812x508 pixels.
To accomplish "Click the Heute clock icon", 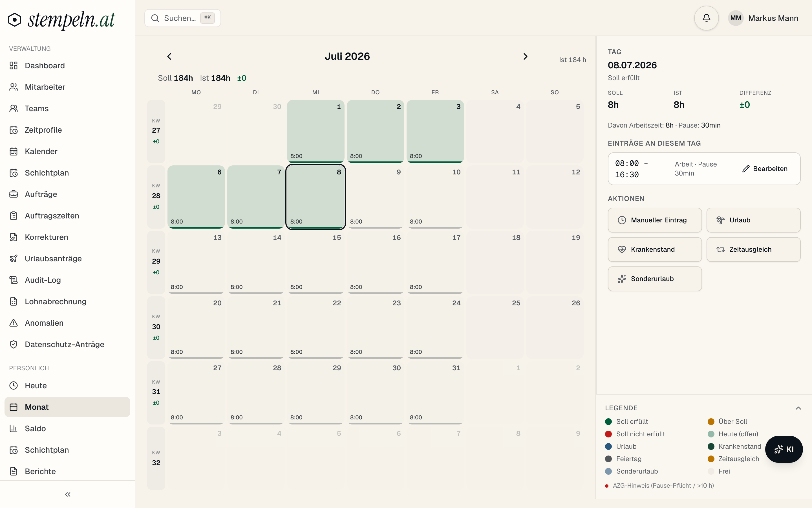I will point(14,385).
